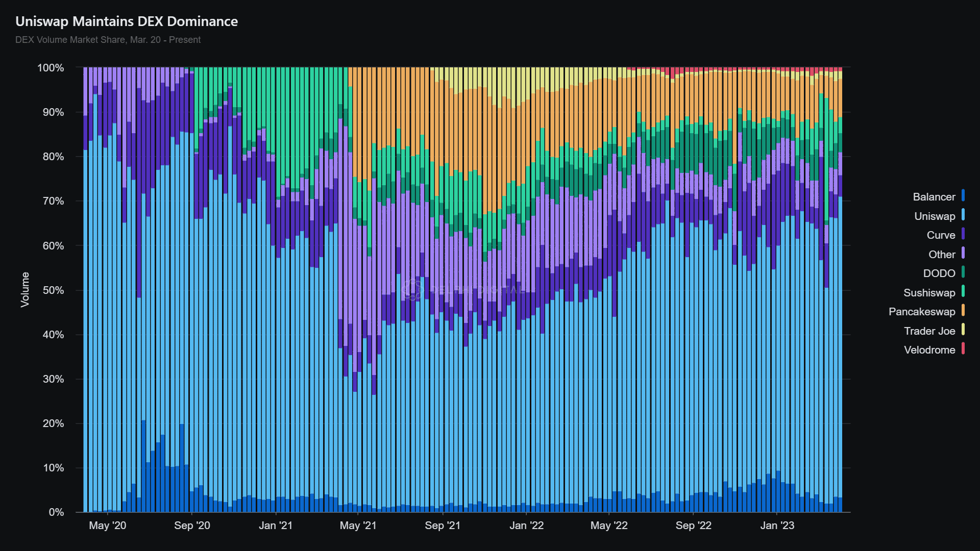Viewport: 980px width, 551px height.
Task: Click the Trader Joe legend color swatch
Action: pos(963,330)
